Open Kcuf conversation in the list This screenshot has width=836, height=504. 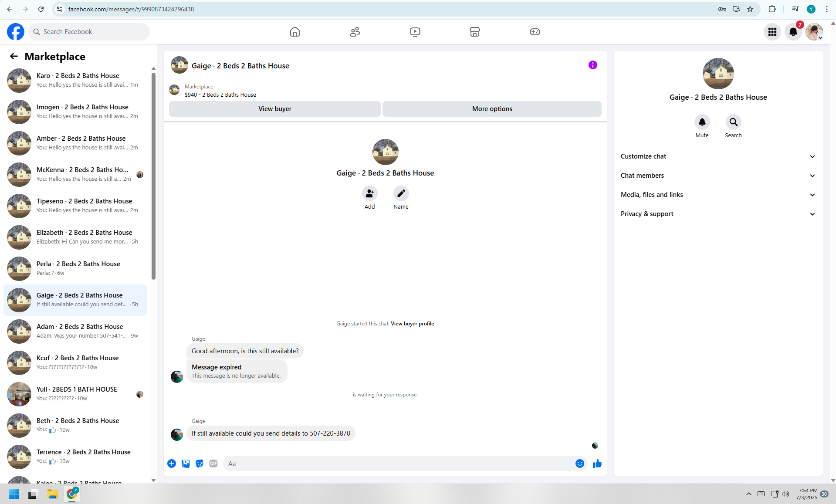pyautogui.click(x=75, y=363)
